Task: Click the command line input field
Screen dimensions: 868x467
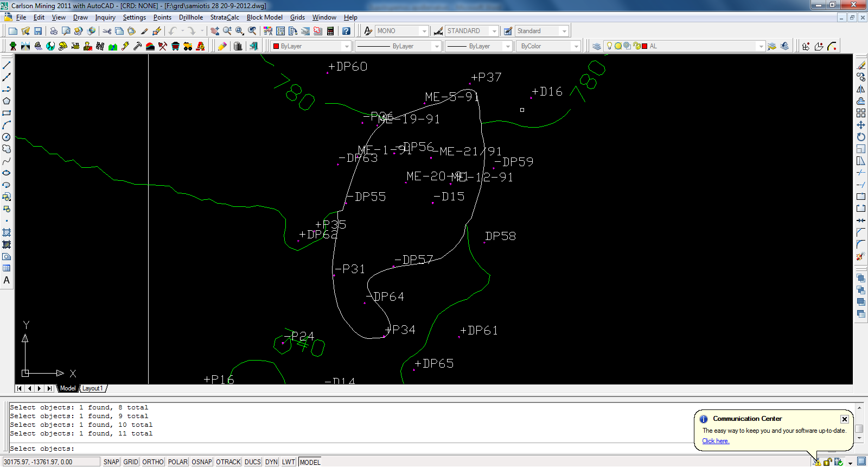Action: coord(431,449)
